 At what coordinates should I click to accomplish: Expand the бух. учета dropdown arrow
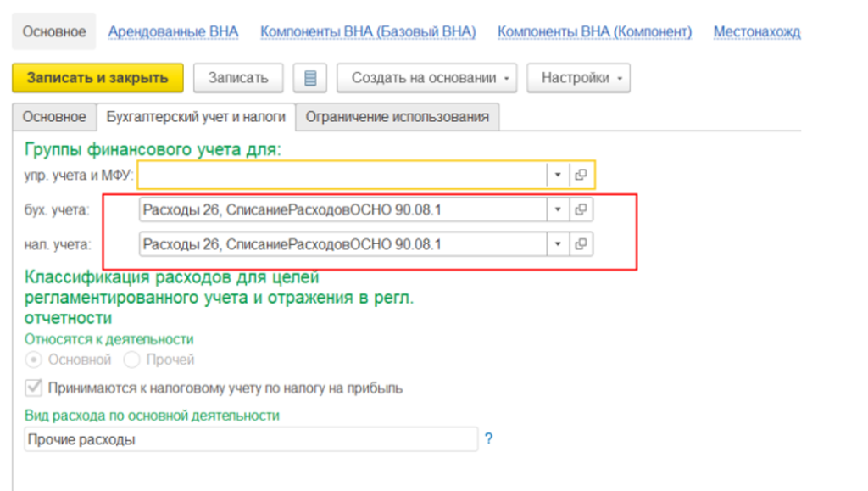558,209
